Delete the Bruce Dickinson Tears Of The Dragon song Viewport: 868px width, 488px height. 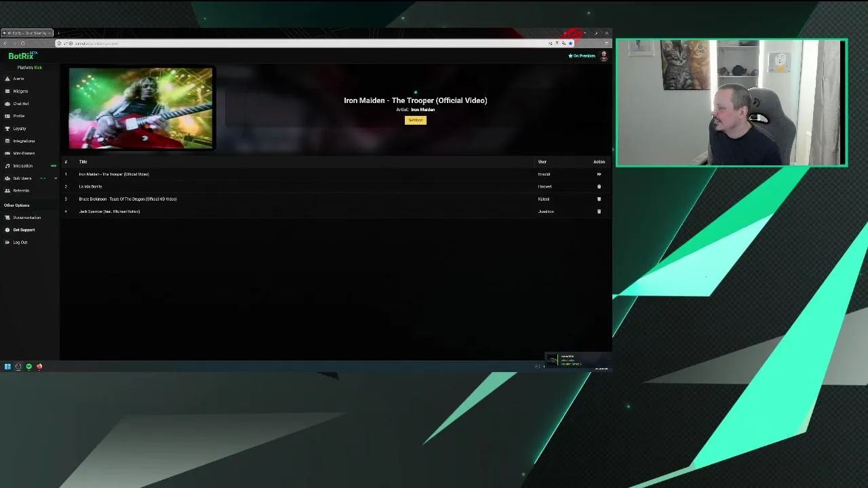coord(599,199)
